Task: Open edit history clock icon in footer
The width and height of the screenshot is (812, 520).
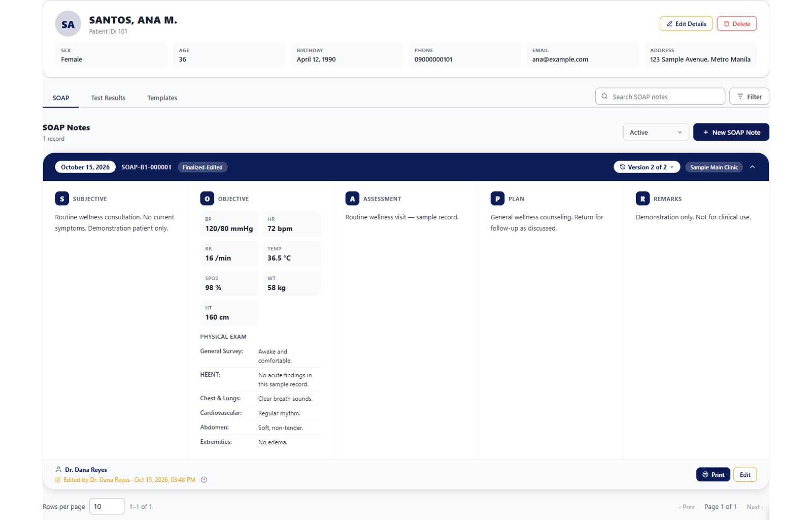Action: point(204,480)
